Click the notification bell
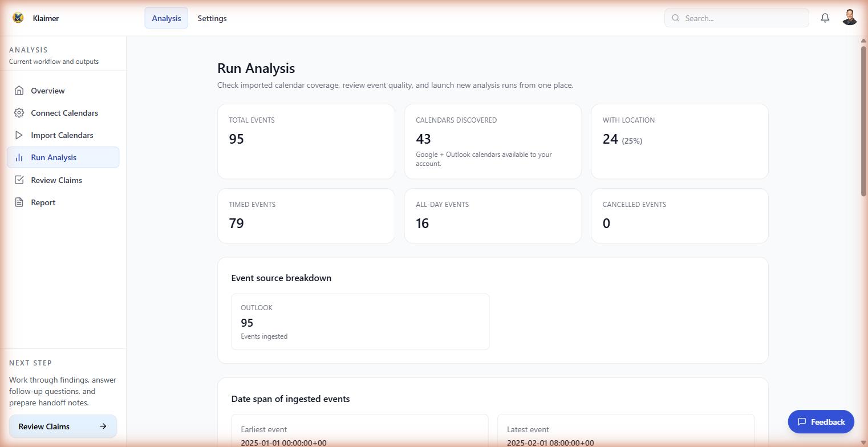The height and width of the screenshot is (447, 868). [x=825, y=18]
